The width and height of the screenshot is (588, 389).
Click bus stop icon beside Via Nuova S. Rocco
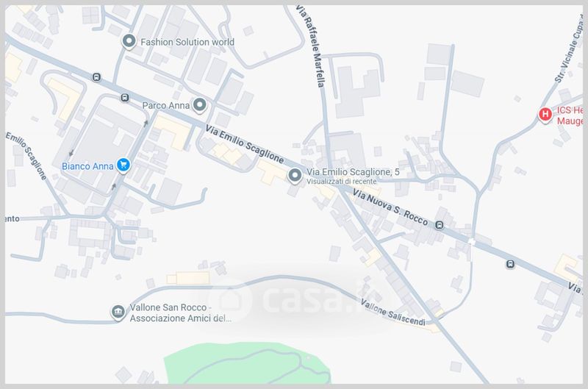pyautogui.click(x=439, y=225)
